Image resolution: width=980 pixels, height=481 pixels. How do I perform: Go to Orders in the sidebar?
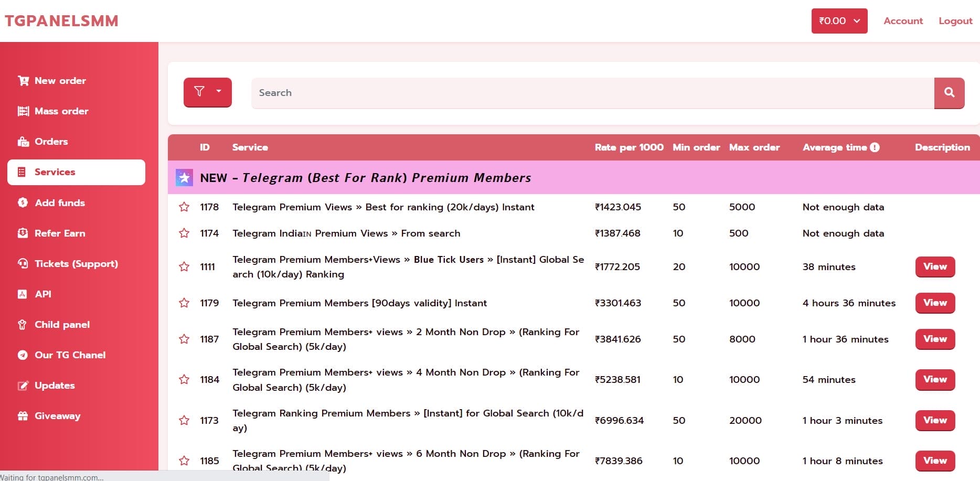click(51, 142)
